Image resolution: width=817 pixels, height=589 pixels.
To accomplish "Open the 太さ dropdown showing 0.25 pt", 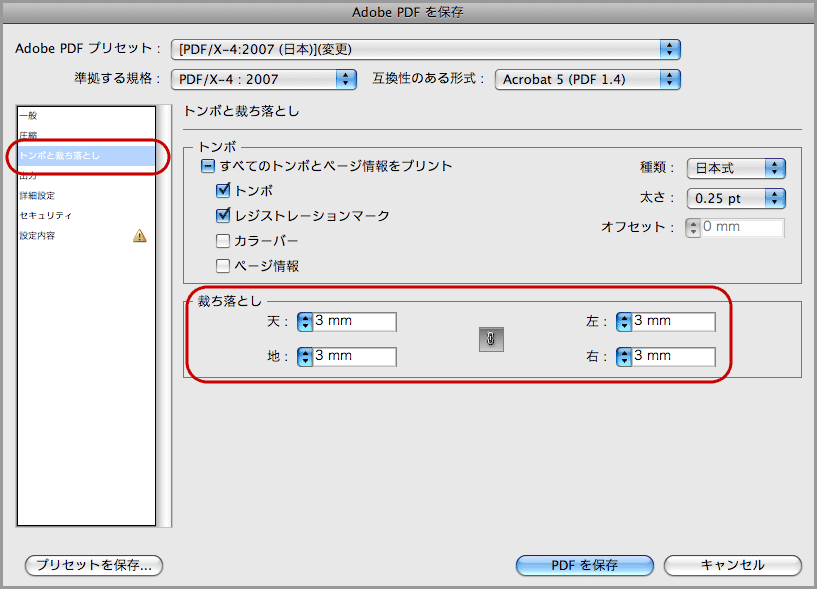I will (x=736, y=198).
